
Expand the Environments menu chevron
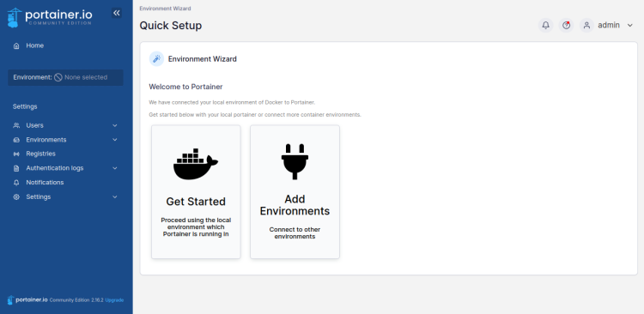pyautogui.click(x=115, y=140)
